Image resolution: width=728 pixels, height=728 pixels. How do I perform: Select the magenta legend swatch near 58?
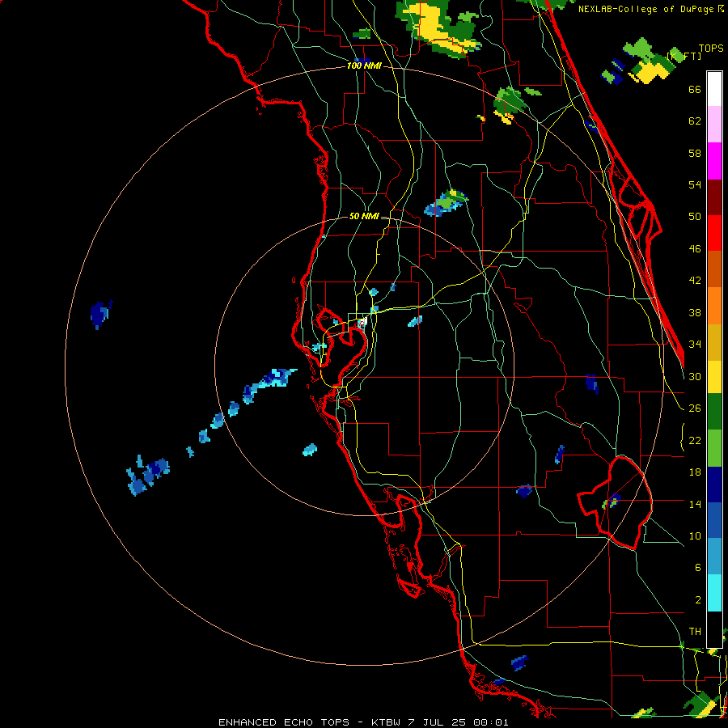click(714, 161)
